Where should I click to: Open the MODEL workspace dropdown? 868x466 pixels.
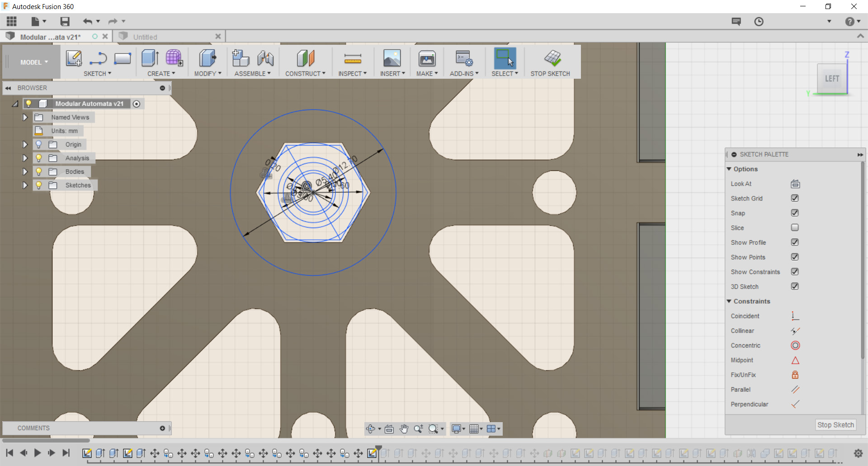tap(34, 62)
